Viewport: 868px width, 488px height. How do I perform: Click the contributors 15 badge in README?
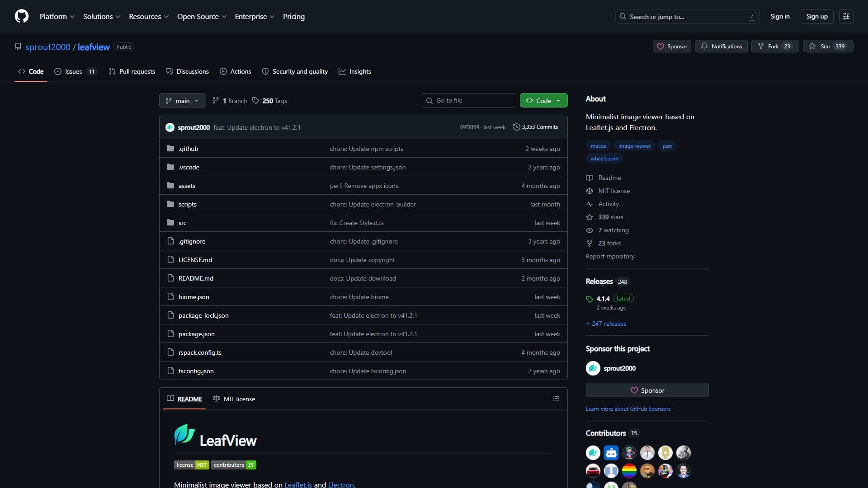click(234, 465)
